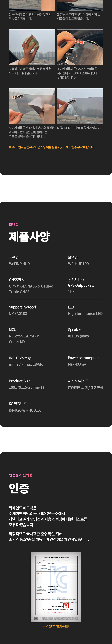Click the WeFiND HUD product name

[x=19, y=264]
